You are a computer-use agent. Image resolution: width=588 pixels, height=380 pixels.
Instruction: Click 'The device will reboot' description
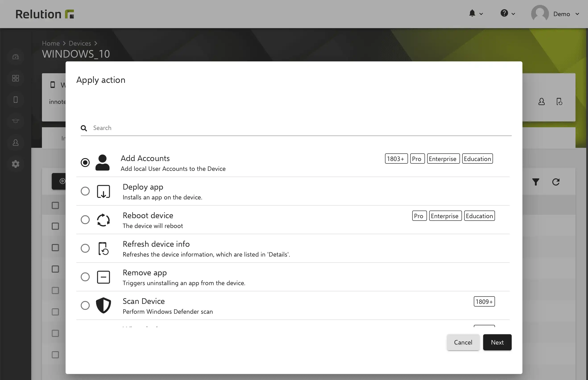[x=153, y=226]
